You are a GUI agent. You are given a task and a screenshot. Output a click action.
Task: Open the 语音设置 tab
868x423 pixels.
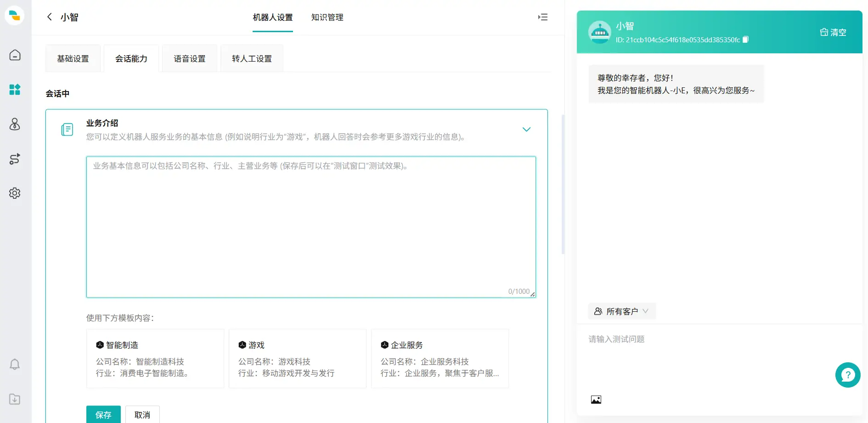tap(190, 58)
